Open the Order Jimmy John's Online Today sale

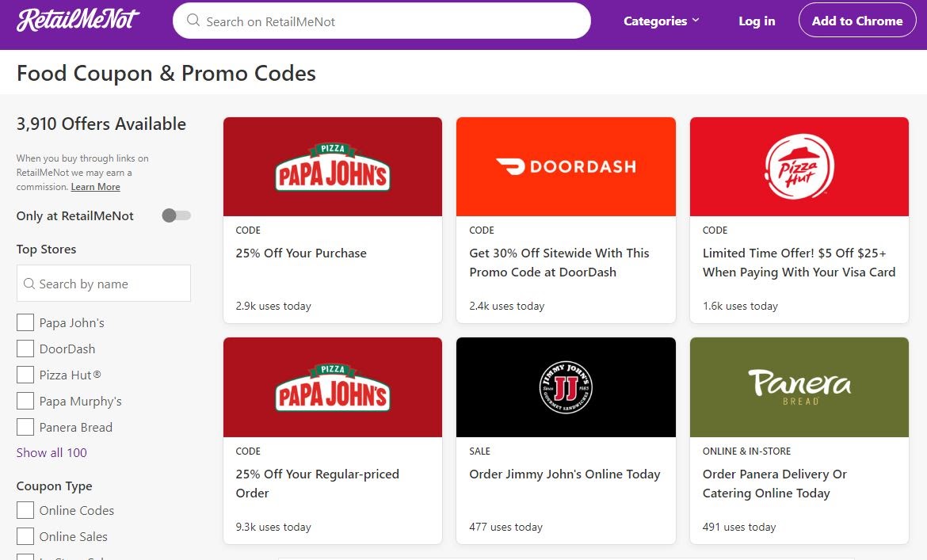[565, 474]
